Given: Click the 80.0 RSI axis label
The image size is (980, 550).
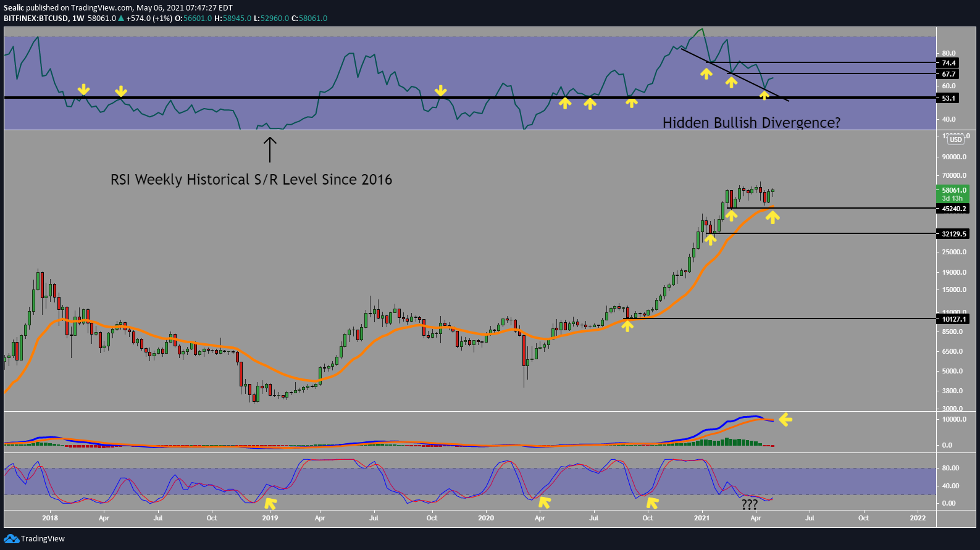Looking at the screenshot, I should click(x=949, y=53).
